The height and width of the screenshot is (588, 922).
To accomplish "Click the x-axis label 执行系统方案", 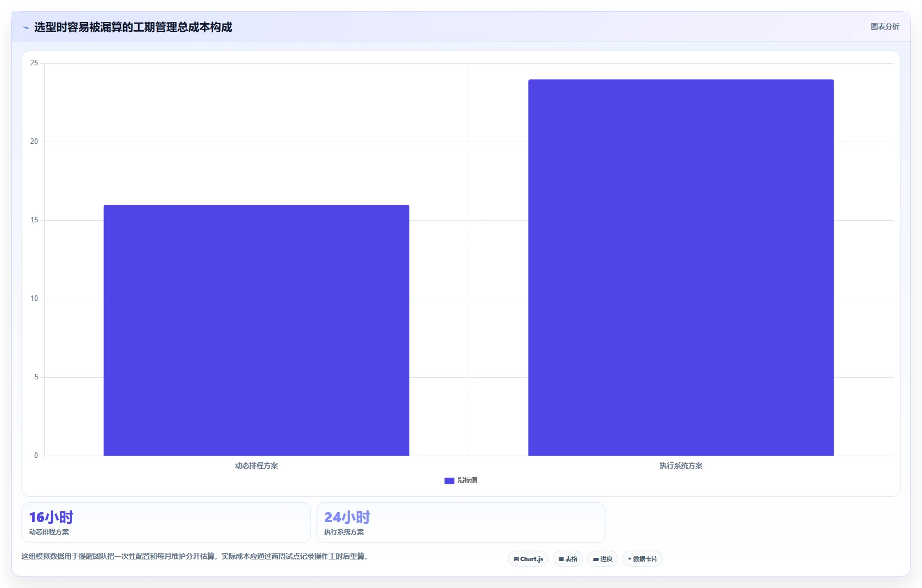I will tap(681, 466).
